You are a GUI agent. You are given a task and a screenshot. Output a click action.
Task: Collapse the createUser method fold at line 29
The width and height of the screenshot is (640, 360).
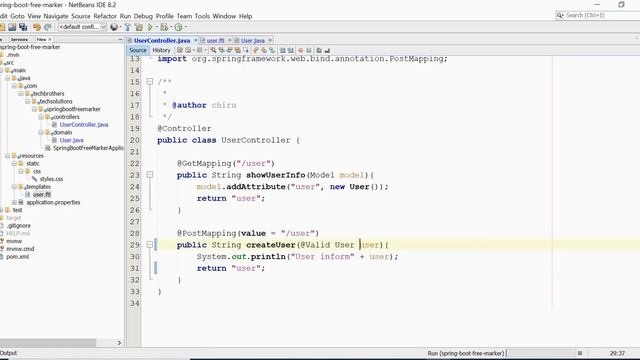(150, 244)
